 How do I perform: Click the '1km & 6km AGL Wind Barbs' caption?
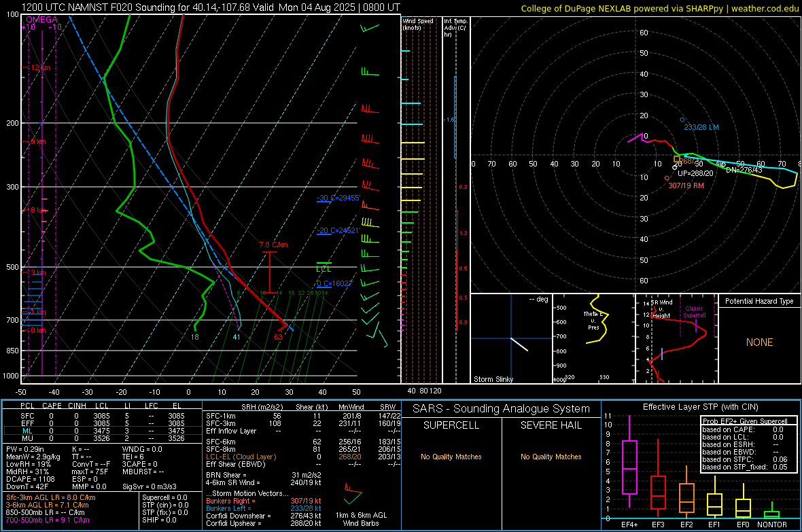(x=361, y=519)
